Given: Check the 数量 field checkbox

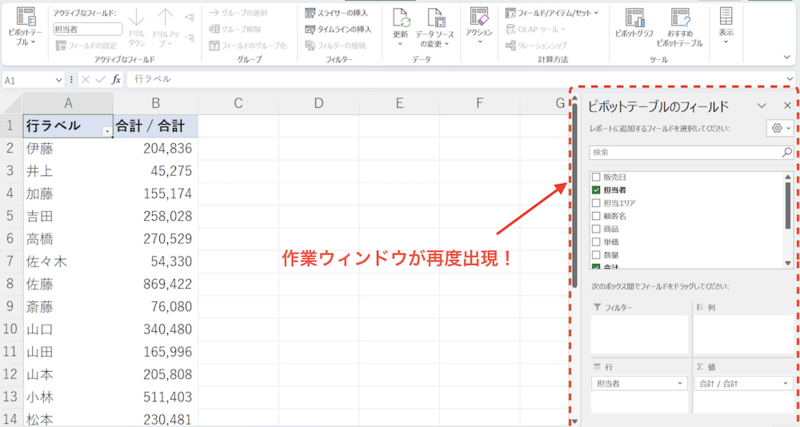Looking at the screenshot, I should (x=595, y=255).
